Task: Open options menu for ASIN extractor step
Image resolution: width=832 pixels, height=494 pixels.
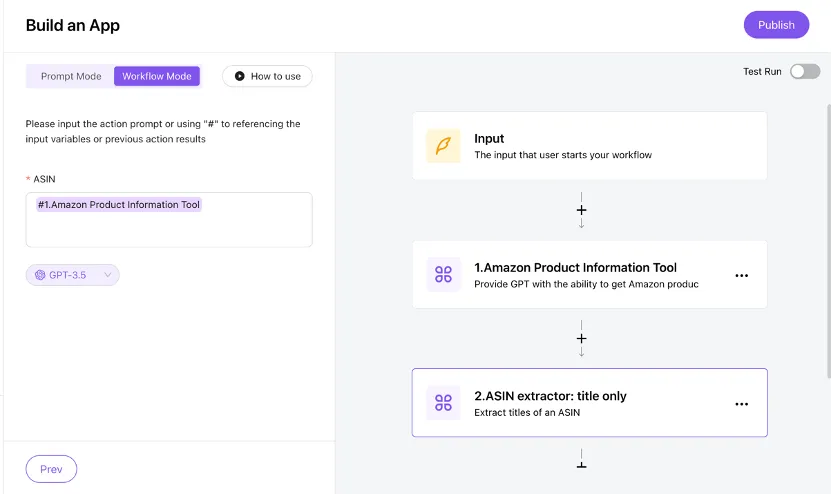Action: pos(741,404)
